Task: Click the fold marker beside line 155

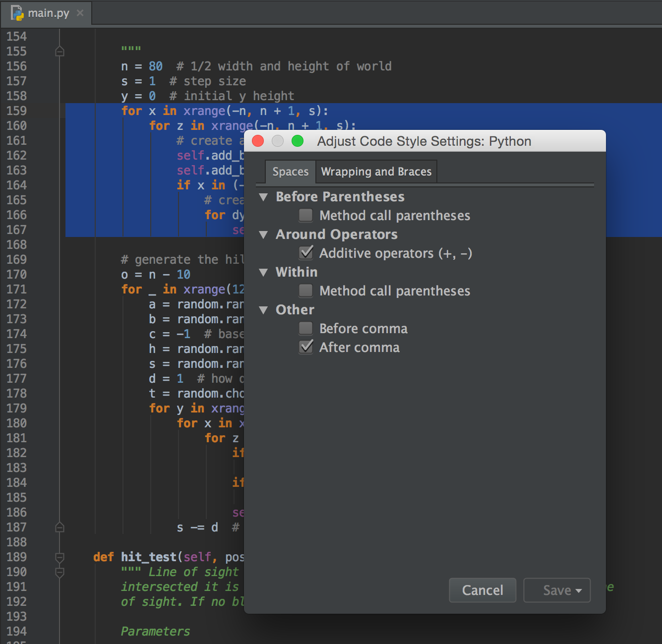Action: [60, 51]
